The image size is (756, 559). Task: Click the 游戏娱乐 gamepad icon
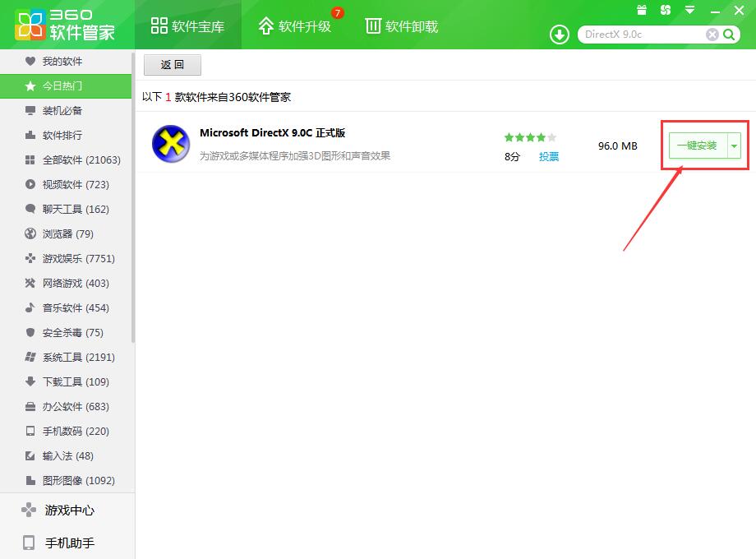coord(30,258)
